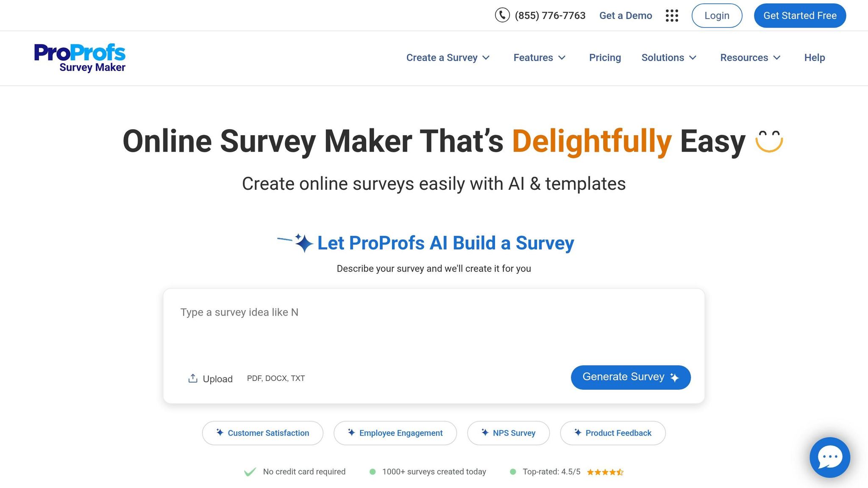868x488 pixels.
Task: Open the Pricing page from navigation
Action: pyautogui.click(x=605, y=58)
